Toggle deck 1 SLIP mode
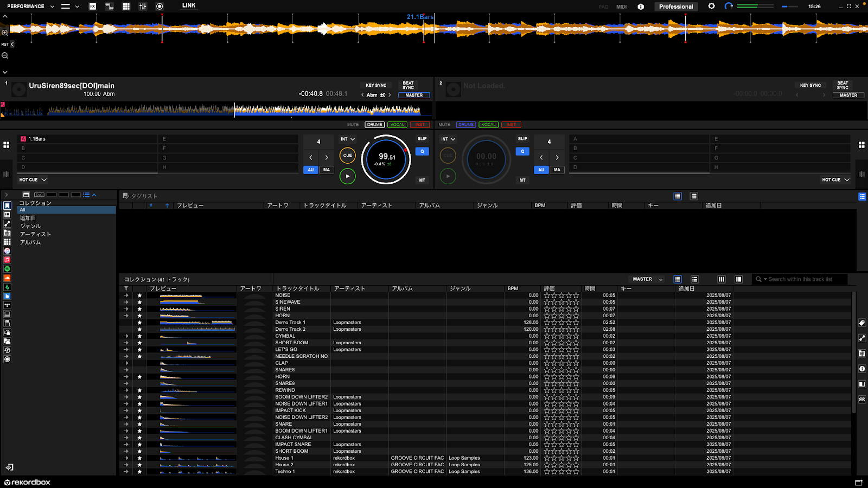The height and width of the screenshot is (488, 868). tap(422, 139)
